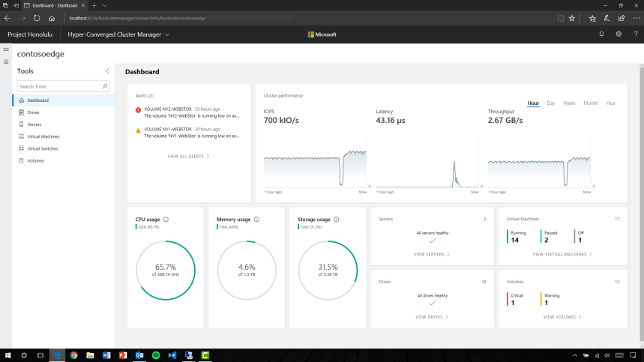Open the Windows Start button
The width and height of the screenshot is (644, 362).
click(x=7, y=355)
